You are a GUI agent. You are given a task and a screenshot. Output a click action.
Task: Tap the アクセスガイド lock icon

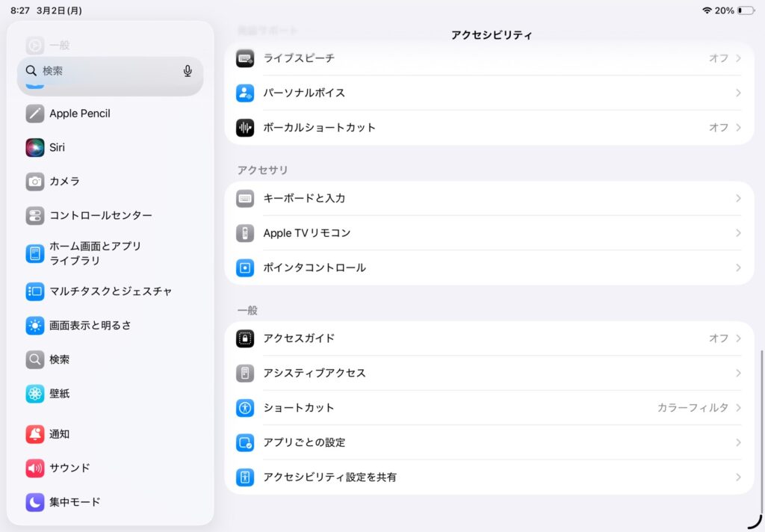pyautogui.click(x=245, y=338)
